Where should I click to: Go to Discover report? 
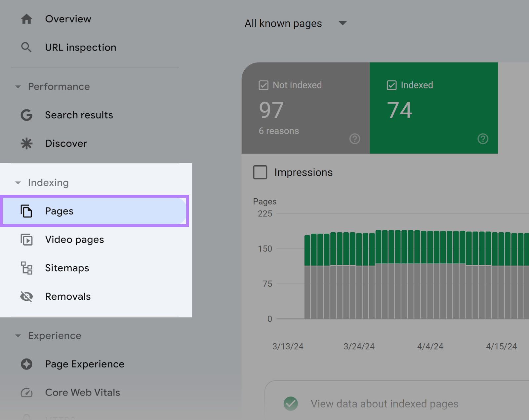(x=66, y=143)
